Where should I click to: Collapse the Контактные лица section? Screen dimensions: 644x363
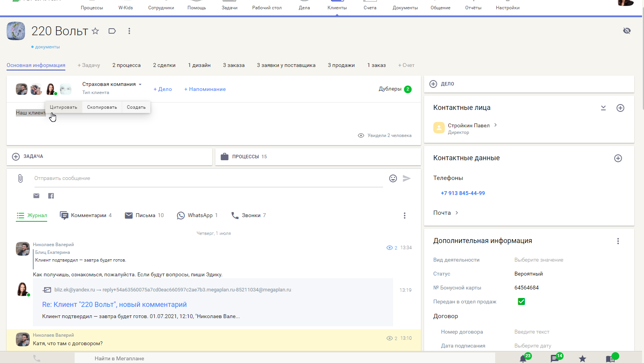pos(603,108)
